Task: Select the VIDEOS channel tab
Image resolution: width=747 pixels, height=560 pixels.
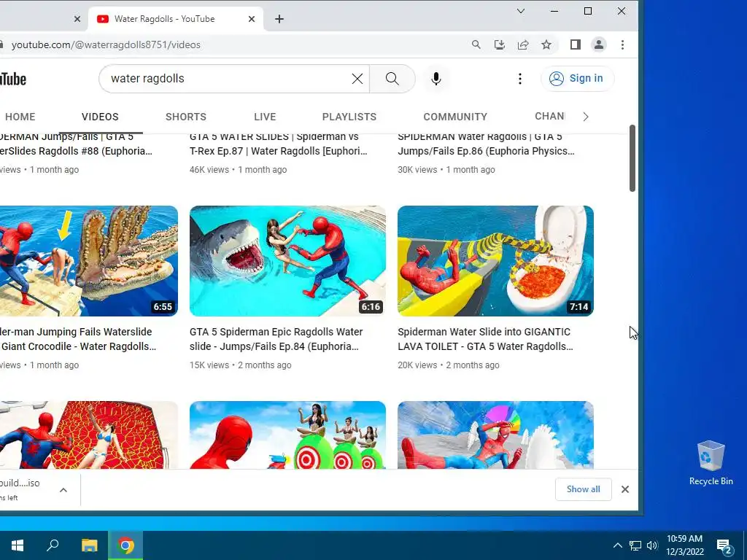Action: [x=100, y=117]
